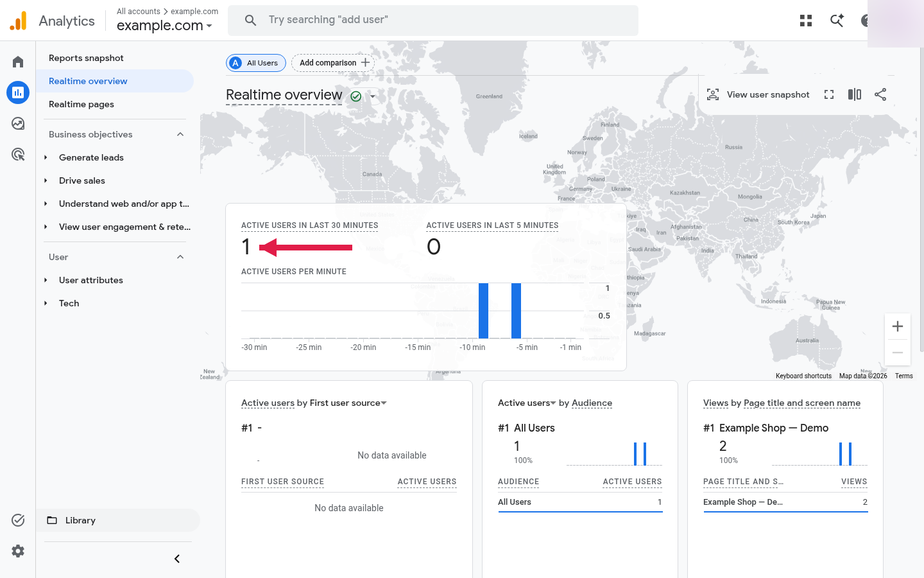Zoom in on the map

pos(898,326)
